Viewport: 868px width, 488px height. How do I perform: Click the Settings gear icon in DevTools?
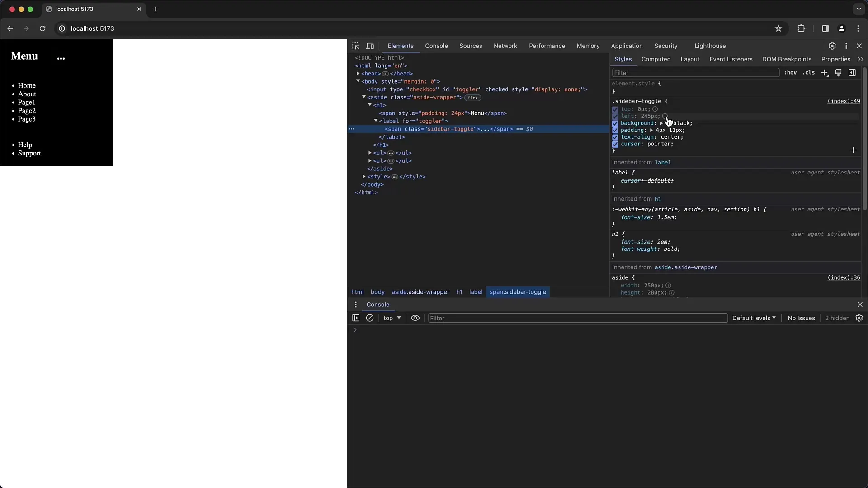pyautogui.click(x=832, y=46)
